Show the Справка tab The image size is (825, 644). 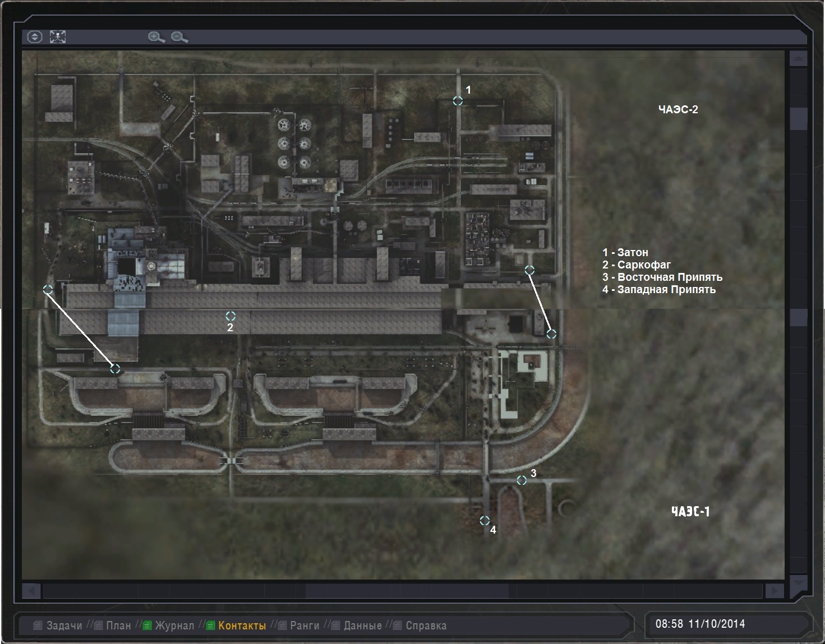(x=426, y=626)
